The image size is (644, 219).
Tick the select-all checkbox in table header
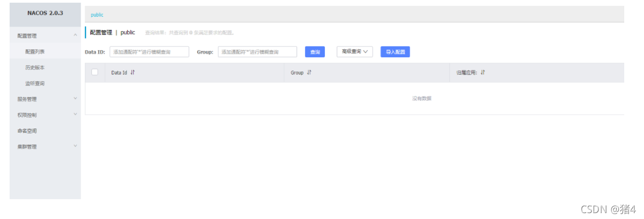95,72
